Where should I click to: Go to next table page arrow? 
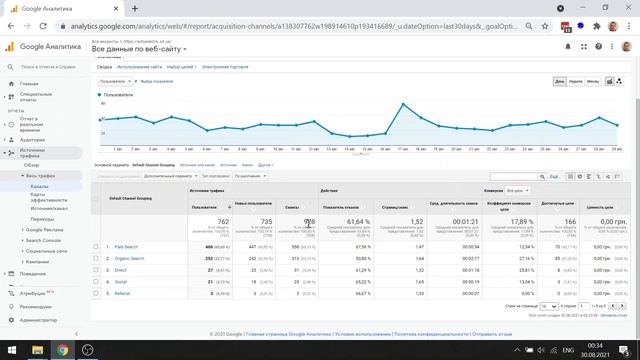pyautogui.click(x=622, y=306)
